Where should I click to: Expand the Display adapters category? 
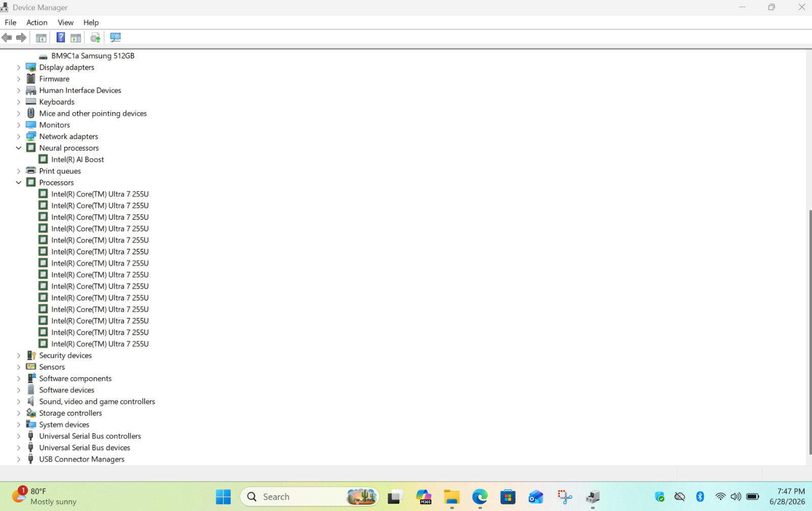point(19,67)
